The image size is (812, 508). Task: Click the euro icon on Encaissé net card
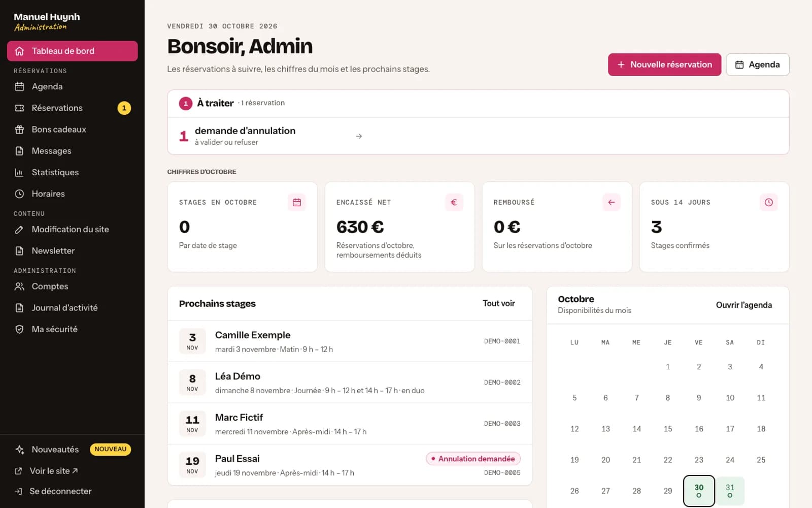point(454,202)
